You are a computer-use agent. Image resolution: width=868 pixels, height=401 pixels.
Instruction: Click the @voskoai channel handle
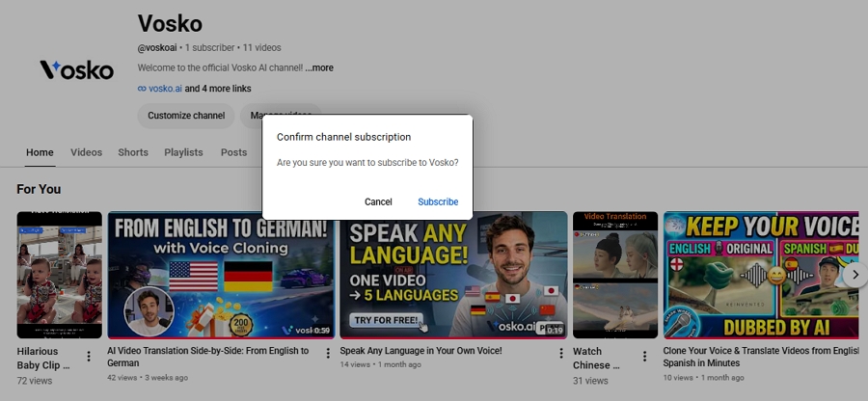click(x=157, y=47)
